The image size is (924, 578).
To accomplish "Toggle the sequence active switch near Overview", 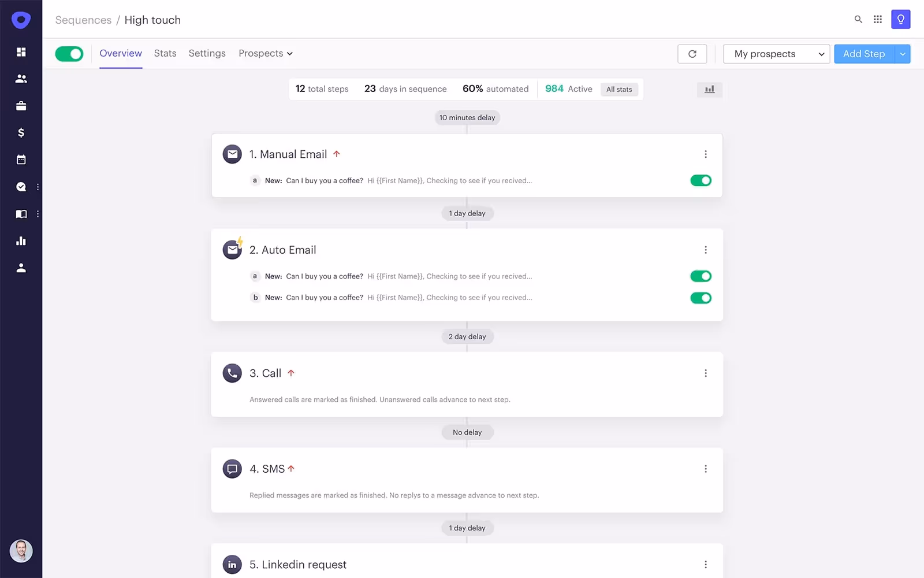I will click(69, 54).
